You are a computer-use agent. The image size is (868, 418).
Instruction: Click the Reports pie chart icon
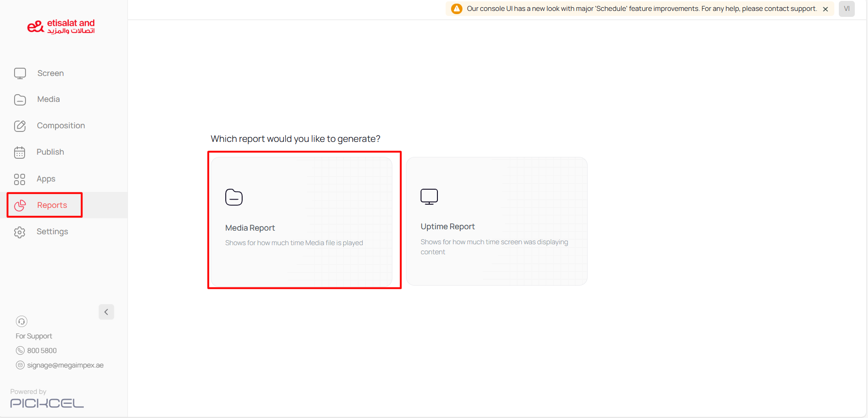(20, 206)
